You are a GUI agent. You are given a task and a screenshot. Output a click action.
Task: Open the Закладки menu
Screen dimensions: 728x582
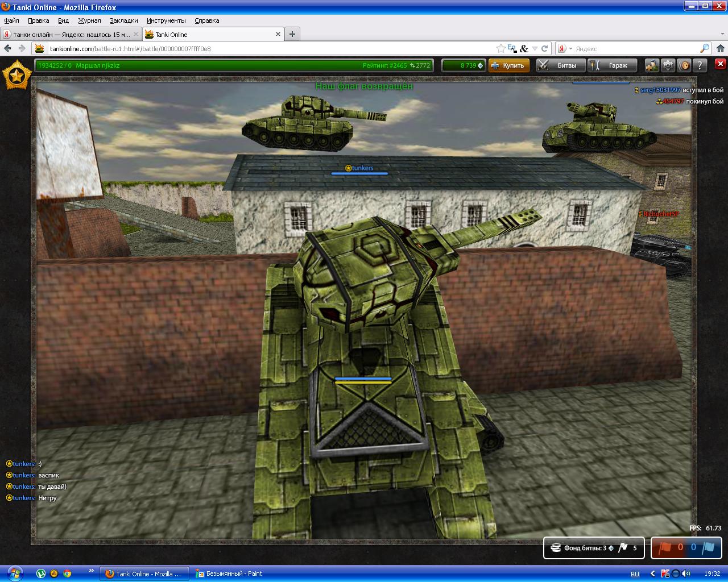[x=124, y=20]
